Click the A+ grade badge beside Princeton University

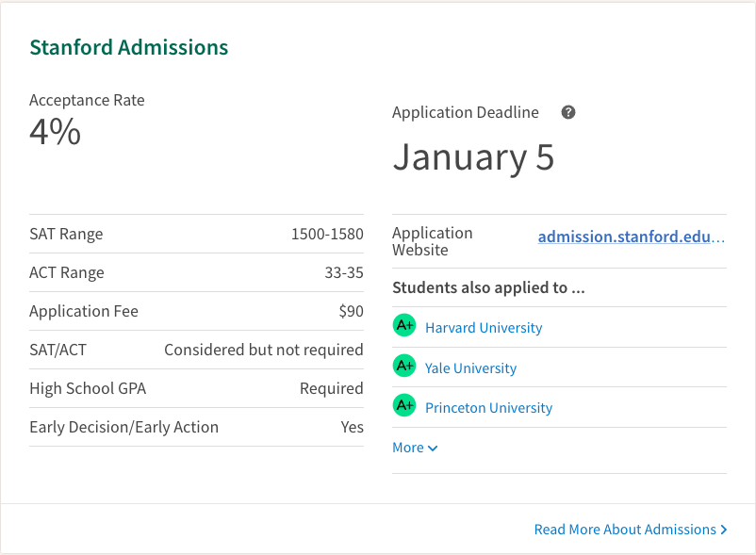pos(404,405)
